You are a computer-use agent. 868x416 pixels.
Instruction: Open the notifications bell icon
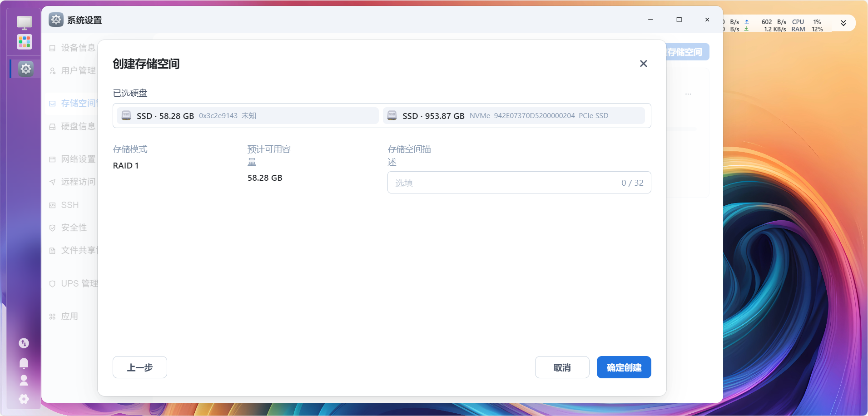pyautogui.click(x=24, y=363)
